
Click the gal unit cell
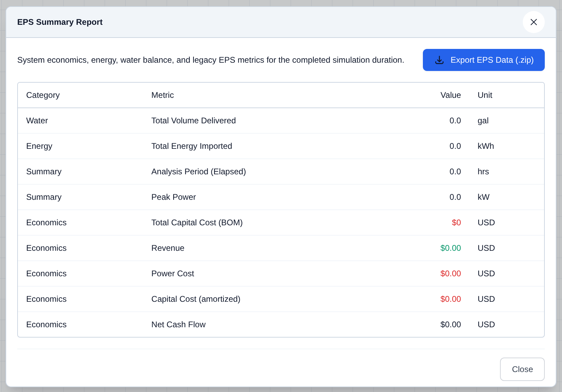(483, 121)
